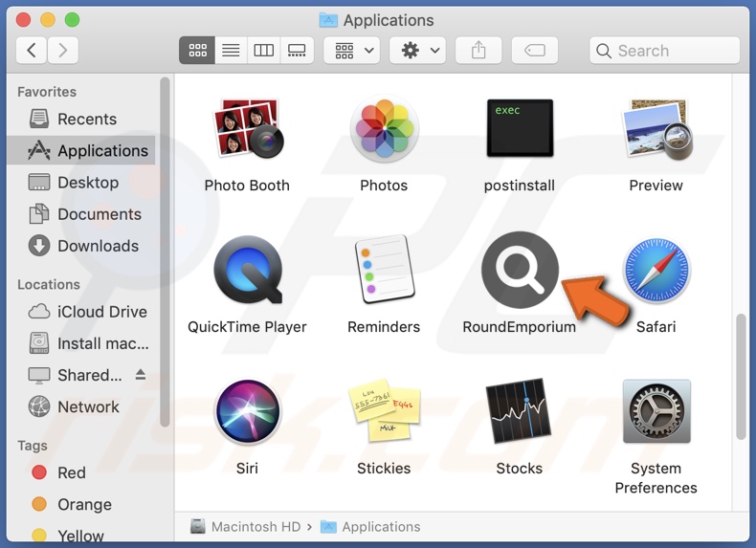
Task: Go forward with the right chevron button
Action: point(62,50)
